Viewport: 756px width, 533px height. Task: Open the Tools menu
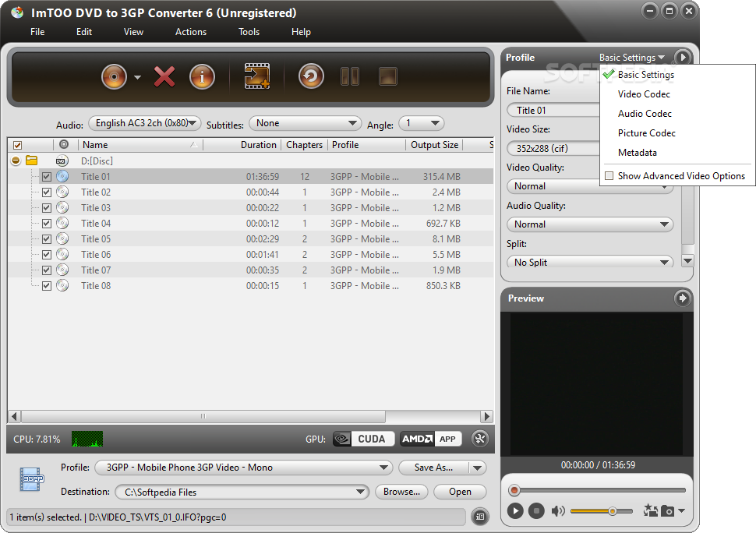(249, 32)
